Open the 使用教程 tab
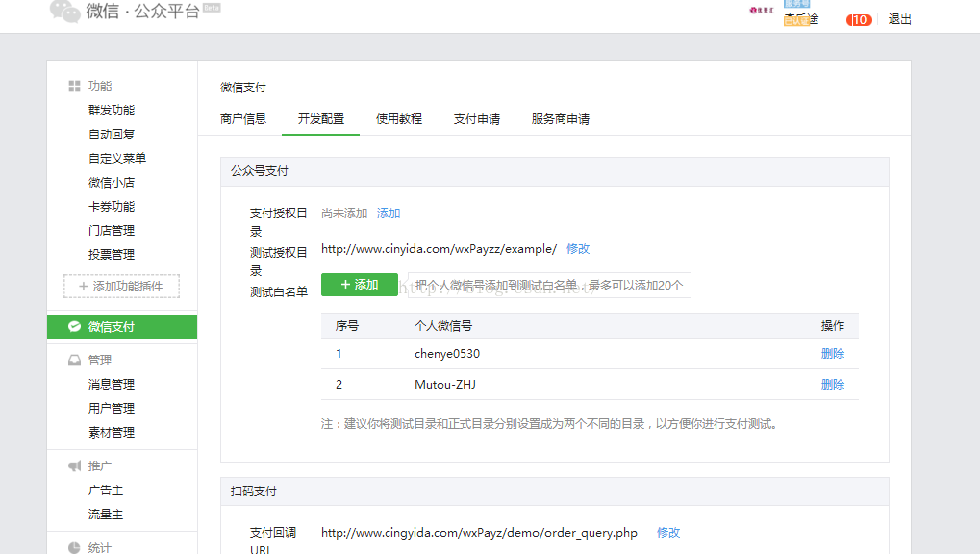Screen dimensions: 980x554 click(x=398, y=119)
